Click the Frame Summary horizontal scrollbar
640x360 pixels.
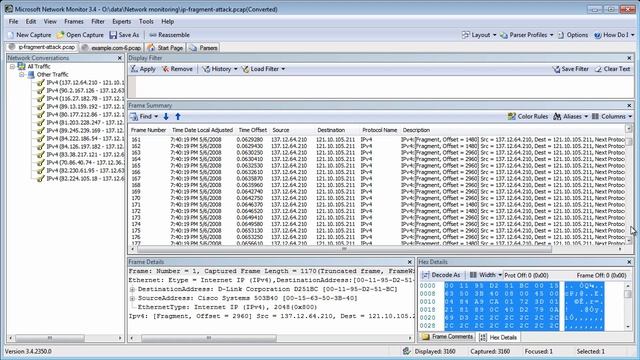344,249
